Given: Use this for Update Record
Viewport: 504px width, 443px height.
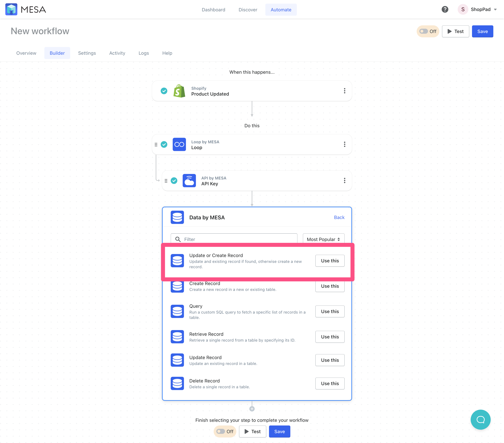Looking at the screenshot, I should coord(330,360).
